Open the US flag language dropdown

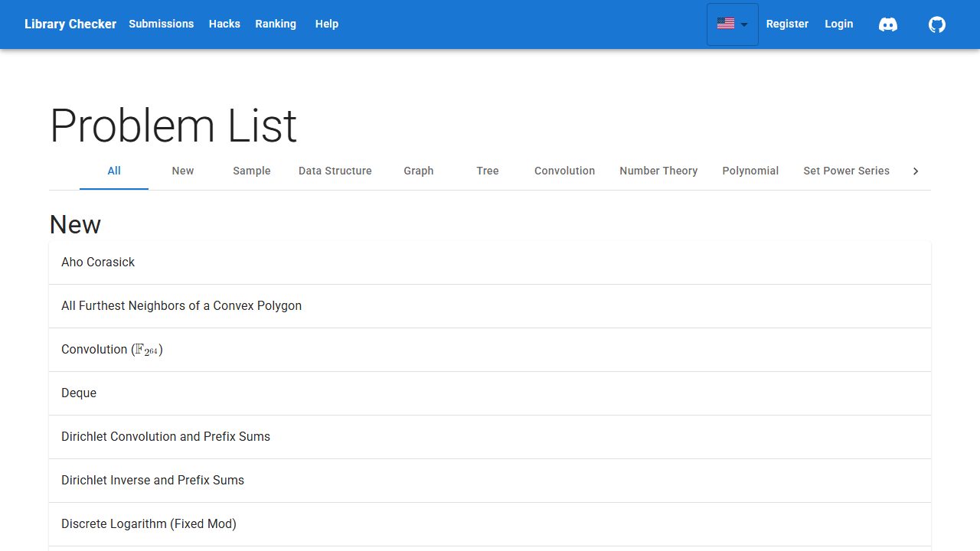(x=733, y=24)
